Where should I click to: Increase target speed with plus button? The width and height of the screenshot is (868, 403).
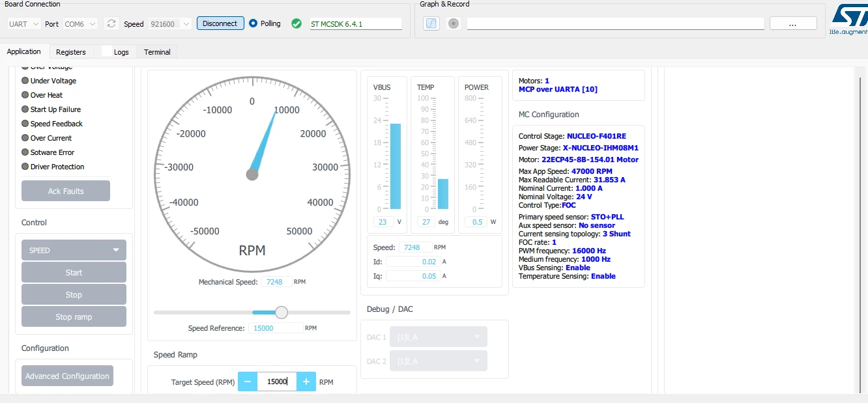pos(306,382)
